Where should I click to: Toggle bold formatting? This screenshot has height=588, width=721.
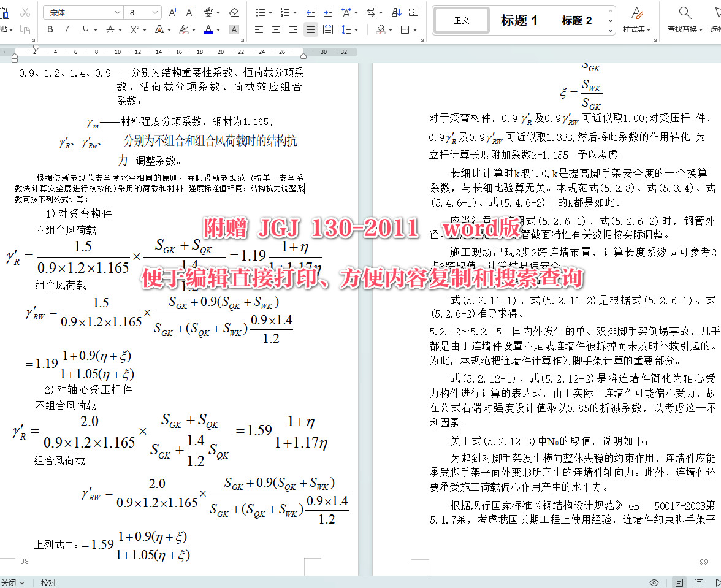[50, 29]
